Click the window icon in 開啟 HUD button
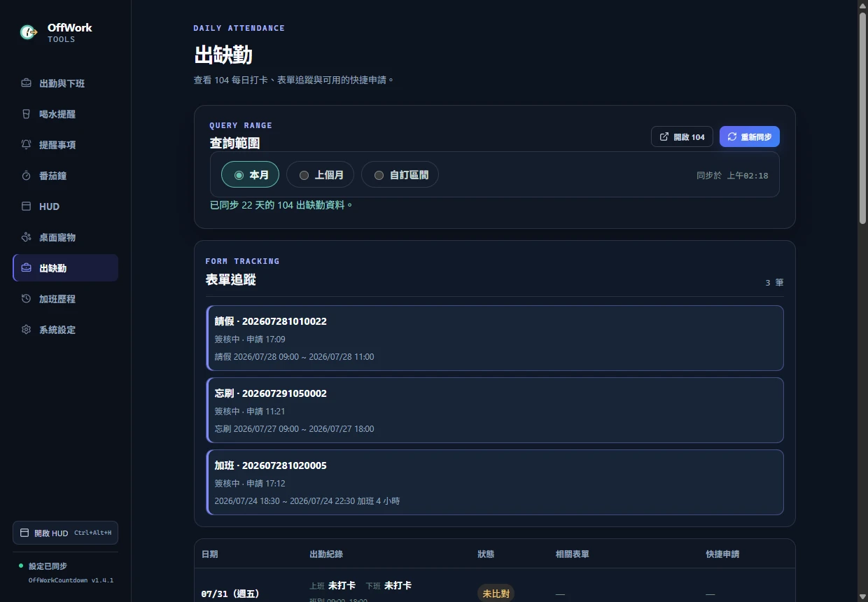868x602 pixels. [24, 533]
